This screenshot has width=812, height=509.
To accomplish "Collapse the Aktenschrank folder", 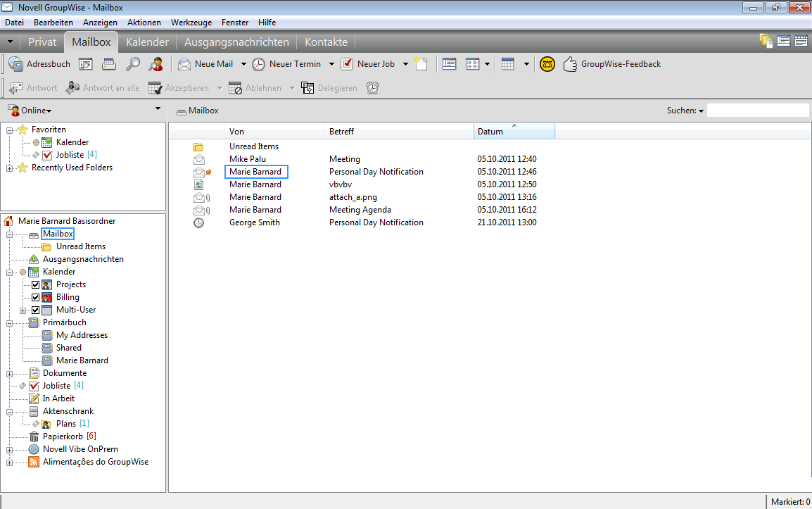I will pos(9,412).
